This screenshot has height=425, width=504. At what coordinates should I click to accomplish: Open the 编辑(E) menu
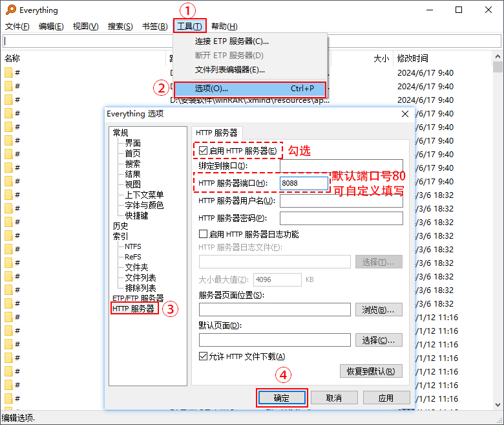pyautogui.click(x=51, y=27)
